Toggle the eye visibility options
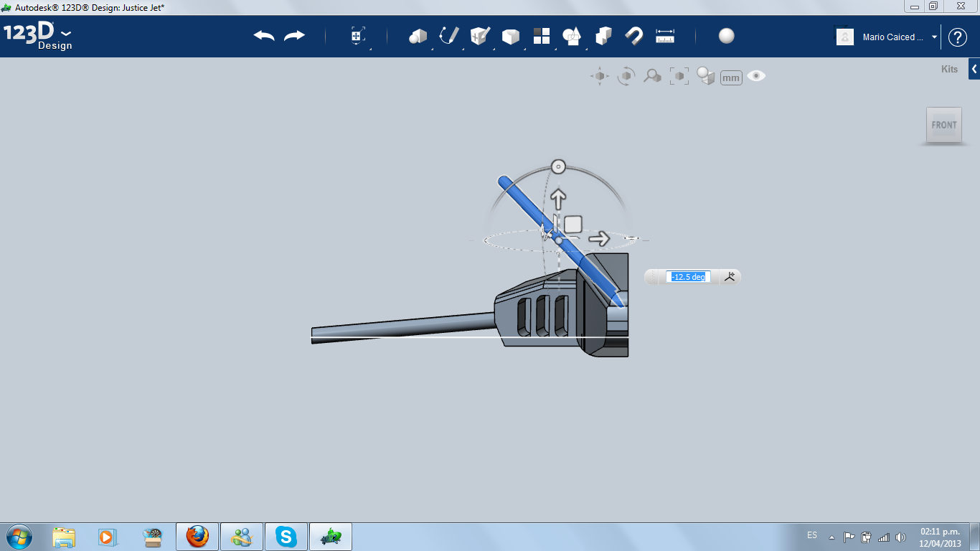The height and width of the screenshot is (551, 980). 756,76
